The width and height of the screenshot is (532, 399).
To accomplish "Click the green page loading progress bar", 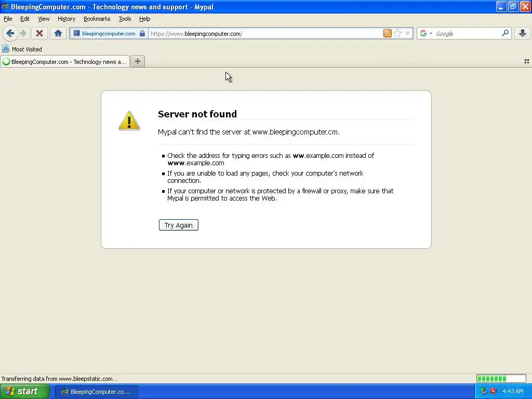I will tap(501, 378).
